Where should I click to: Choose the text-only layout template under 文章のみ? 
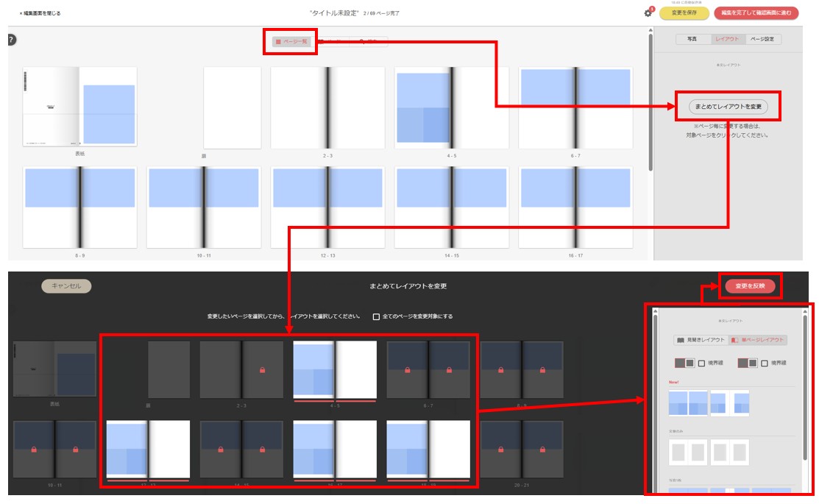pos(688,452)
